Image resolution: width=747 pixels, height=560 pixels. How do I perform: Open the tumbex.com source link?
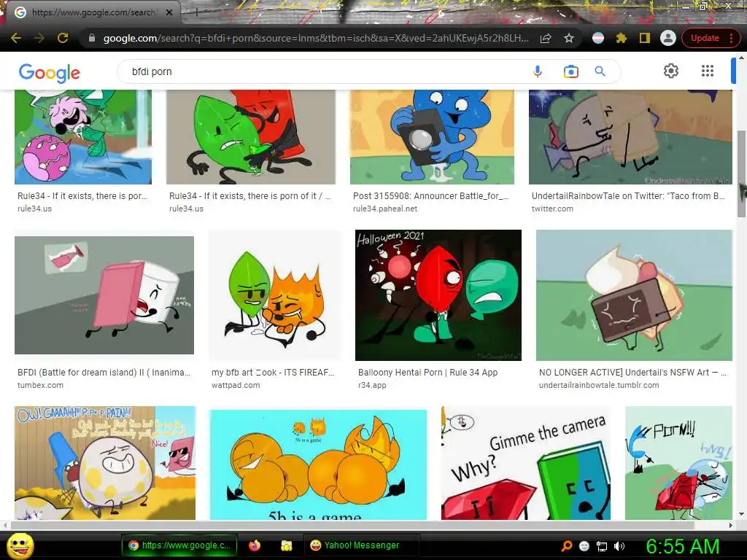40,385
